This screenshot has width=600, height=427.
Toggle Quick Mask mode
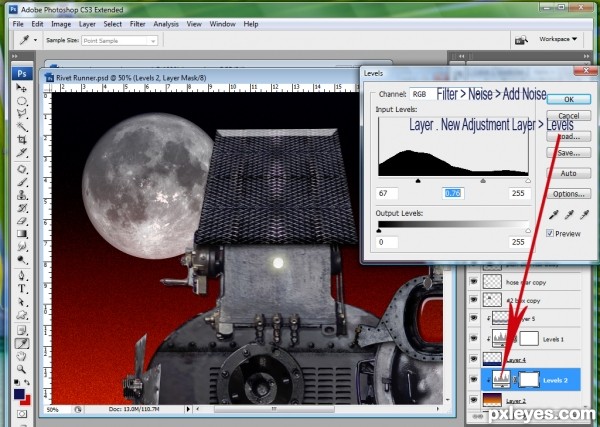(21, 414)
